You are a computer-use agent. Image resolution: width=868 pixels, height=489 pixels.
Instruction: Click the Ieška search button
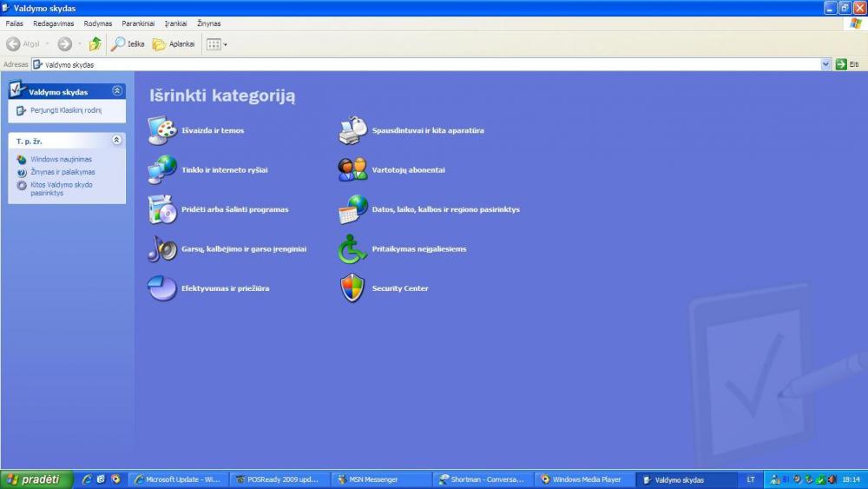pyautogui.click(x=128, y=43)
